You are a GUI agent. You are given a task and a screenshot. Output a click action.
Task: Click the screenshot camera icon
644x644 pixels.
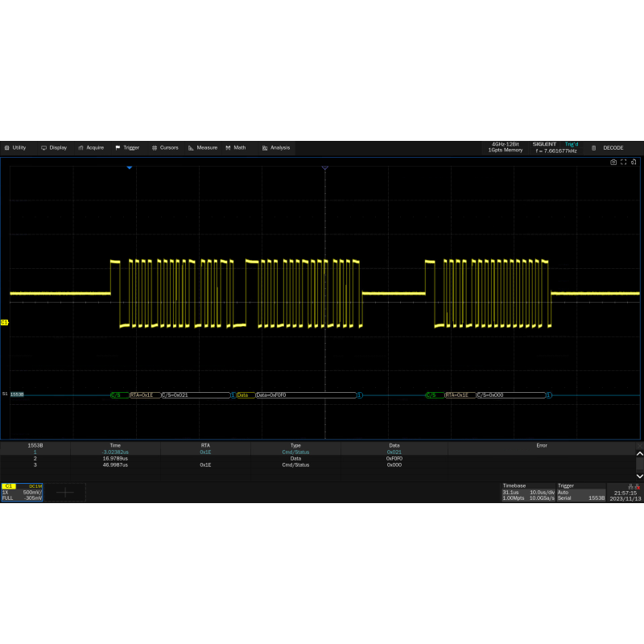(613, 162)
